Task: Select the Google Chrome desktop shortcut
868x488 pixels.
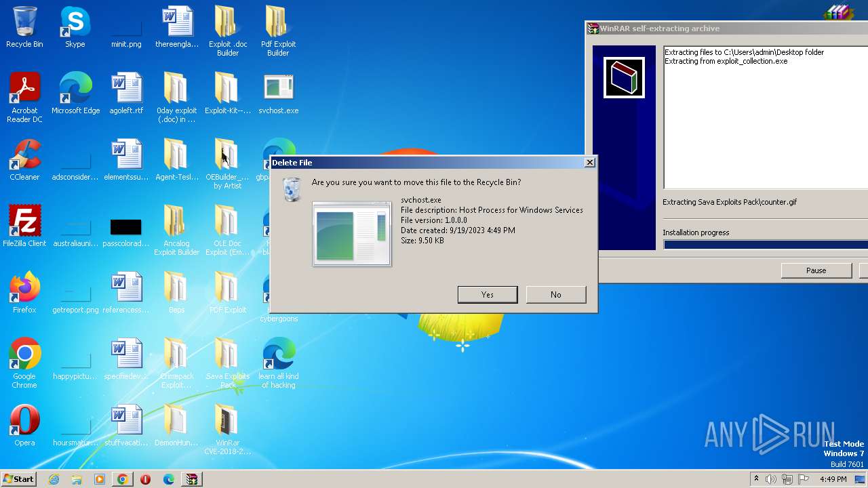Action: click(24, 363)
